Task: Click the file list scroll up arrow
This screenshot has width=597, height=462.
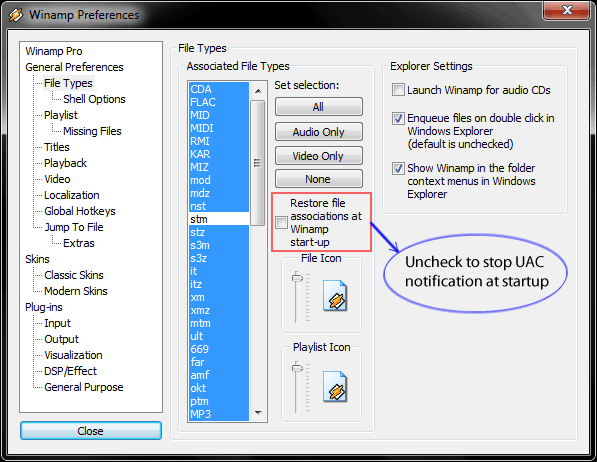Action: 258,91
